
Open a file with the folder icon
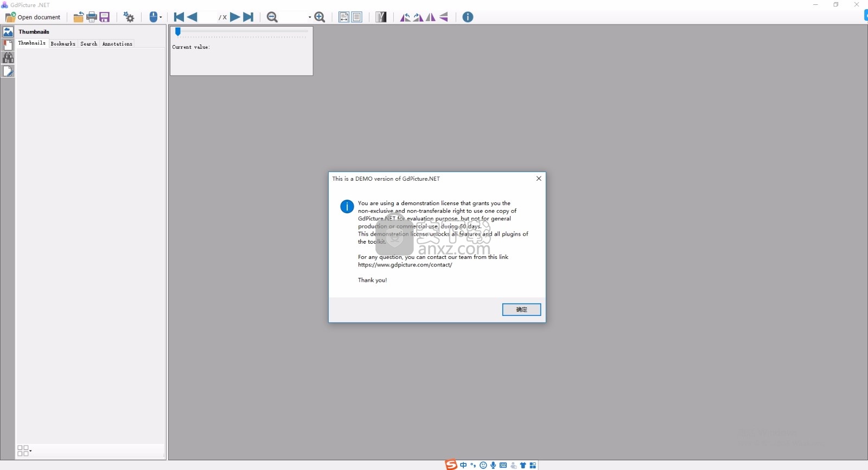79,17
